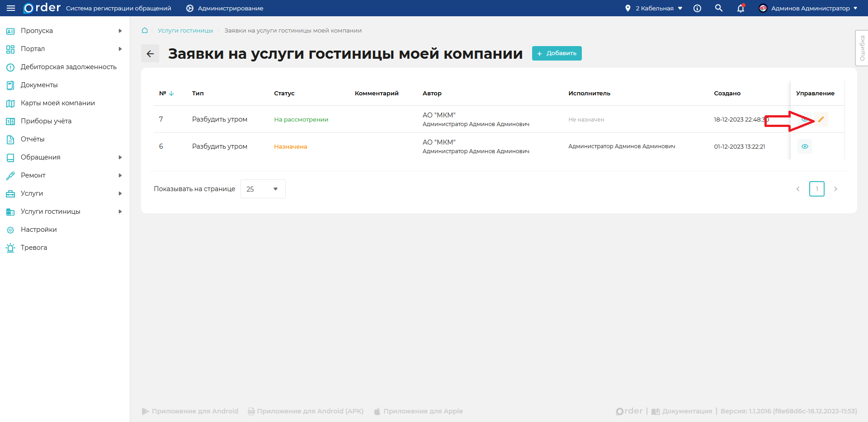
Task: Open the Пропуска sidebar module icon
Action: point(10,31)
